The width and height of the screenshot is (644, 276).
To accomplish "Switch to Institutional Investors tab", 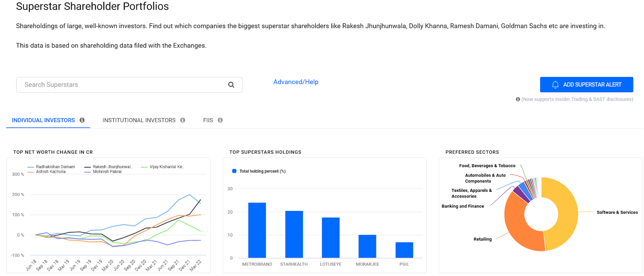I will click(139, 120).
